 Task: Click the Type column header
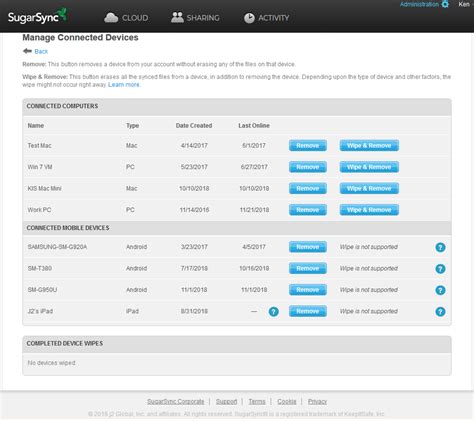point(132,126)
